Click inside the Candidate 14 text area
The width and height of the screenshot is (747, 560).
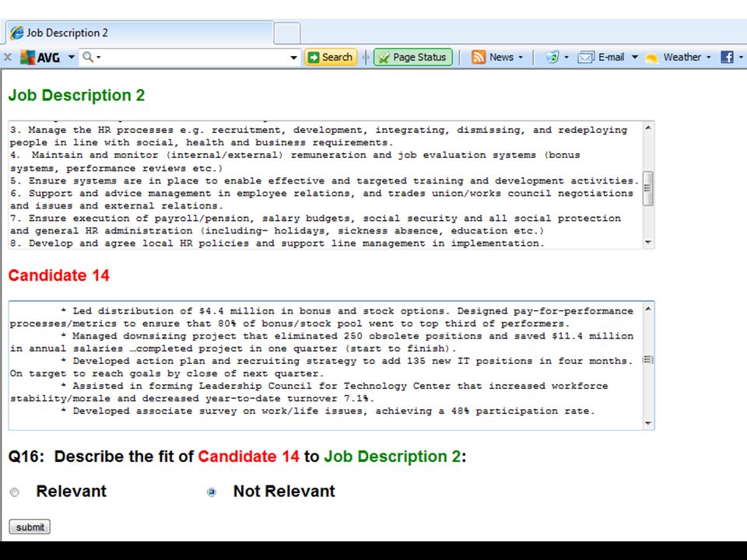click(325, 366)
